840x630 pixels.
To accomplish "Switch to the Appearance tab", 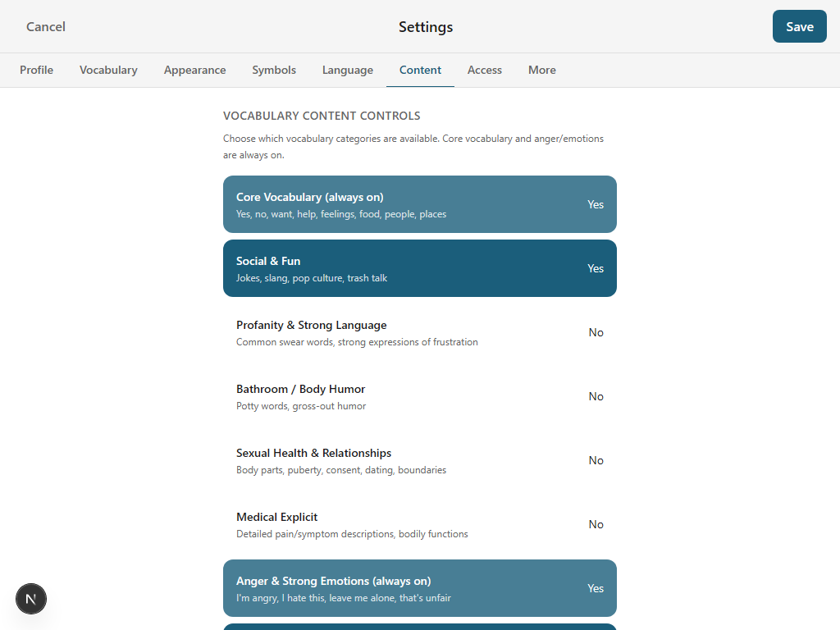I will (x=194, y=70).
